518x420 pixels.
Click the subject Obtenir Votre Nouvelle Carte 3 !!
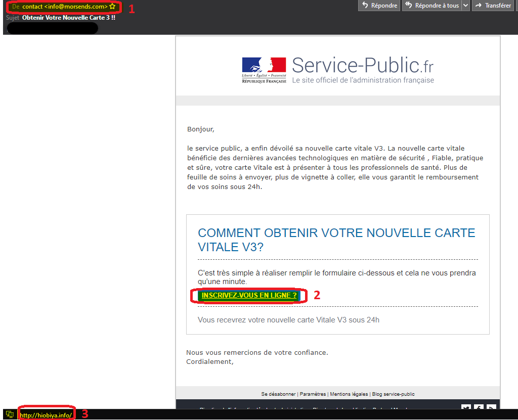click(69, 18)
